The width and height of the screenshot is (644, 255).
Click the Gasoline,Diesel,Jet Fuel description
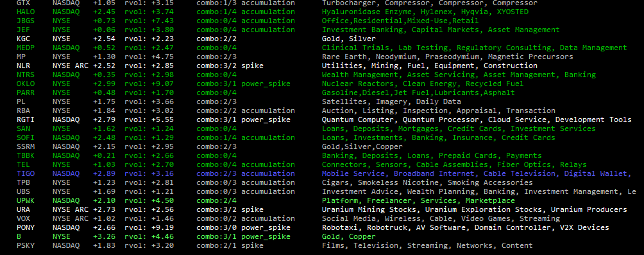tap(418, 93)
